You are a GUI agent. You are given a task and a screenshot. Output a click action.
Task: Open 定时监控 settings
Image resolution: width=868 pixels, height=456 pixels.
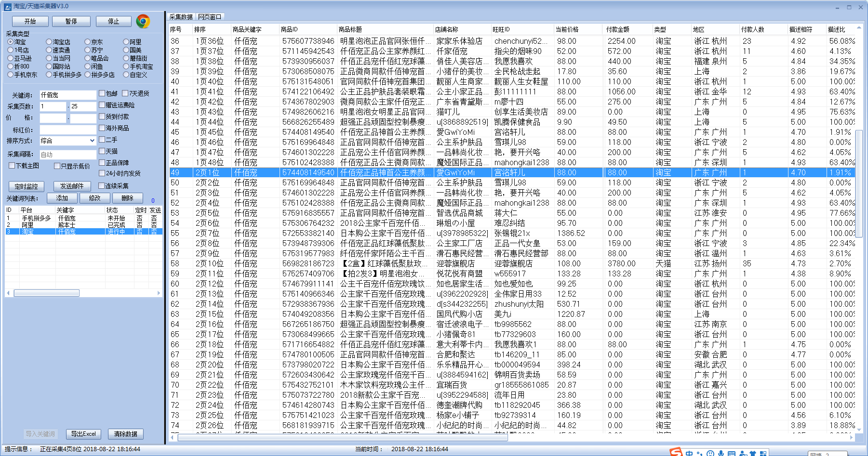click(x=26, y=186)
